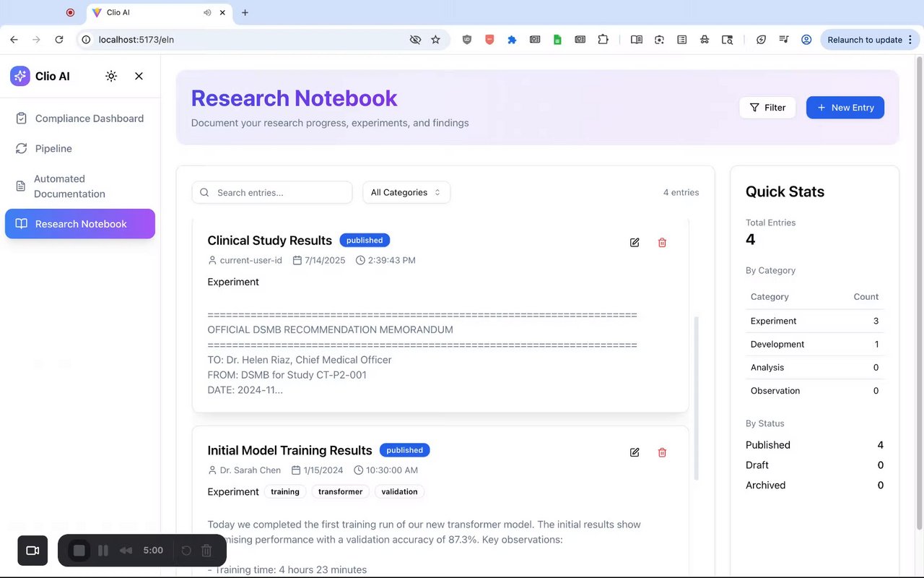The image size is (924, 578).
Task: Open the Clinical Study Results title
Action: click(x=270, y=241)
